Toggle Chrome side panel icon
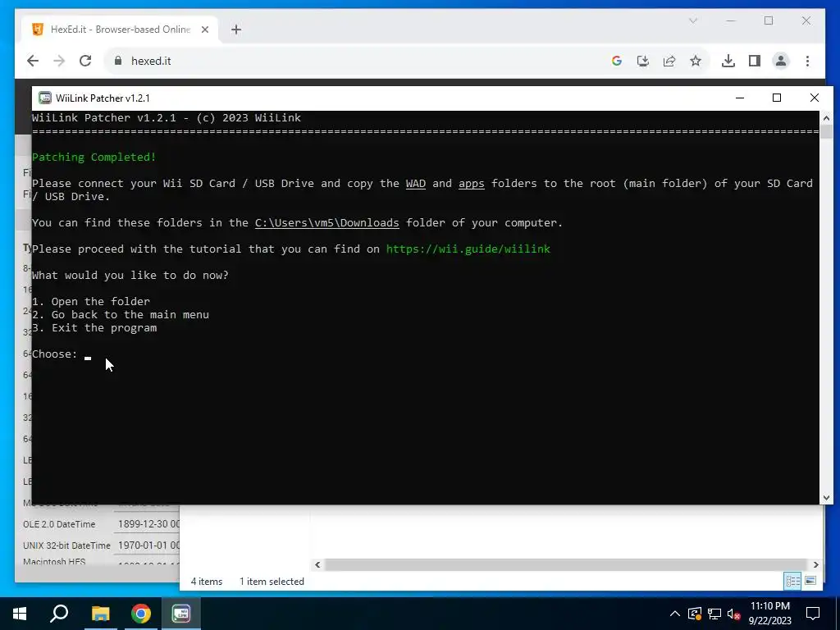840x630 pixels. (755, 61)
